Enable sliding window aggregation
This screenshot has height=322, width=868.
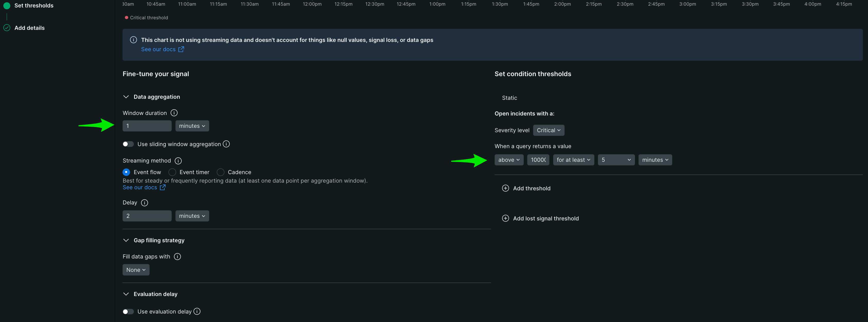[128, 144]
